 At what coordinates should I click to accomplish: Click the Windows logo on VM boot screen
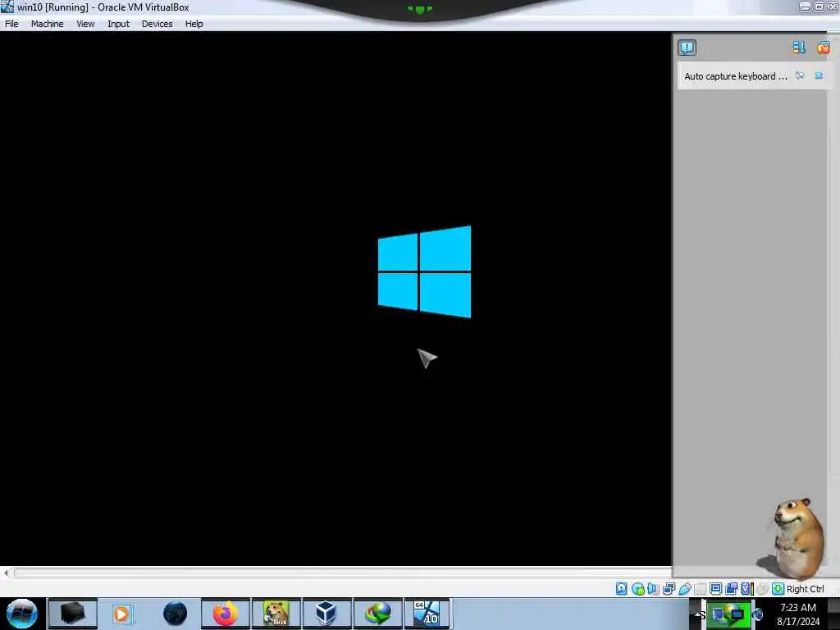click(424, 272)
